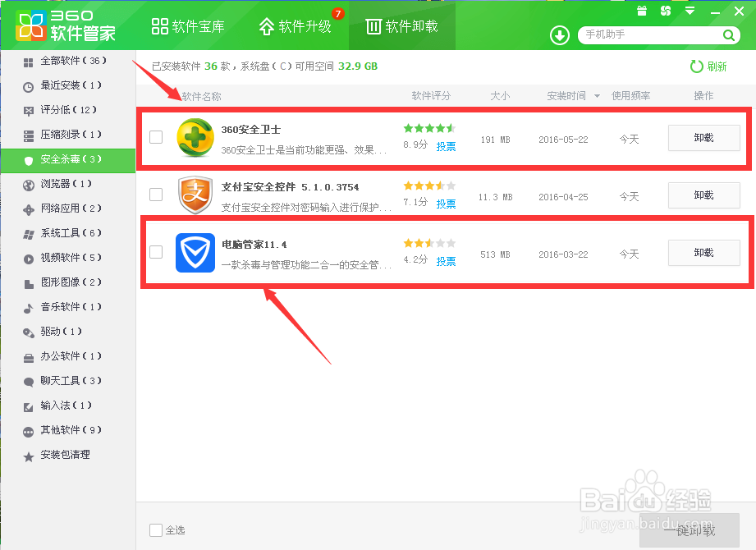The width and height of the screenshot is (756, 550).
Task: Click the 360软件管家 logo icon
Action: 29,23
